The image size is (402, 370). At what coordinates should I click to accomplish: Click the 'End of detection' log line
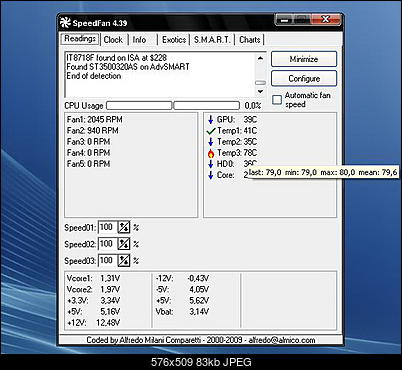click(x=94, y=76)
